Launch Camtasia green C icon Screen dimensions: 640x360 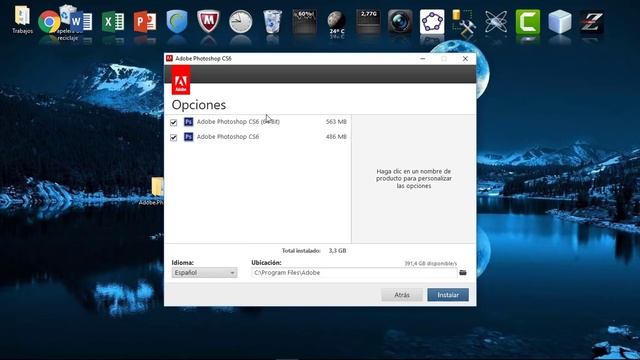[x=527, y=21]
